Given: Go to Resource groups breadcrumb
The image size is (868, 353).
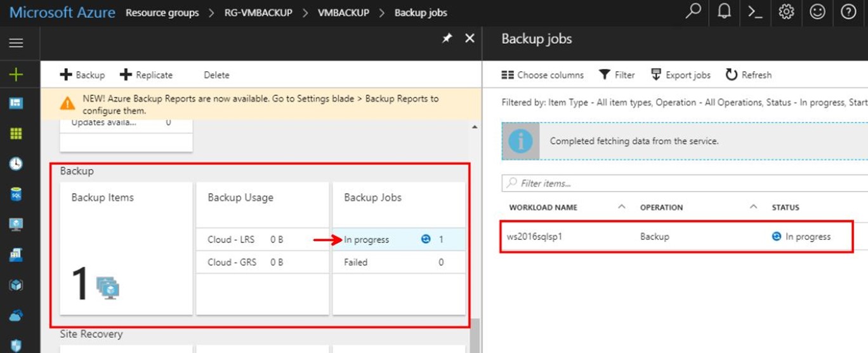Looking at the screenshot, I should click(x=162, y=13).
